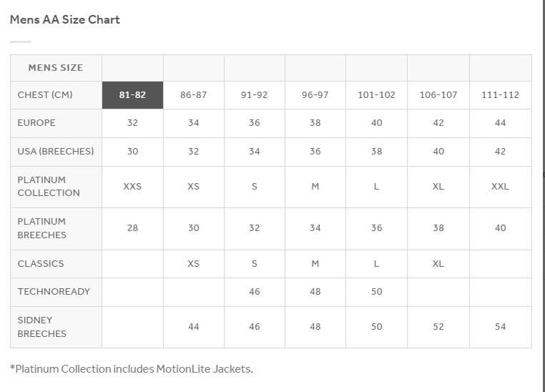This screenshot has width=545, height=392.
Task: Select the 96-97 chest size cell
Action: (x=315, y=95)
